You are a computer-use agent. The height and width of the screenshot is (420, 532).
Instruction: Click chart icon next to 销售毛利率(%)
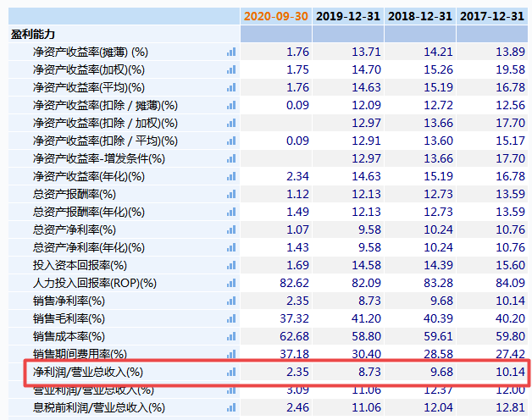click(230, 318)
